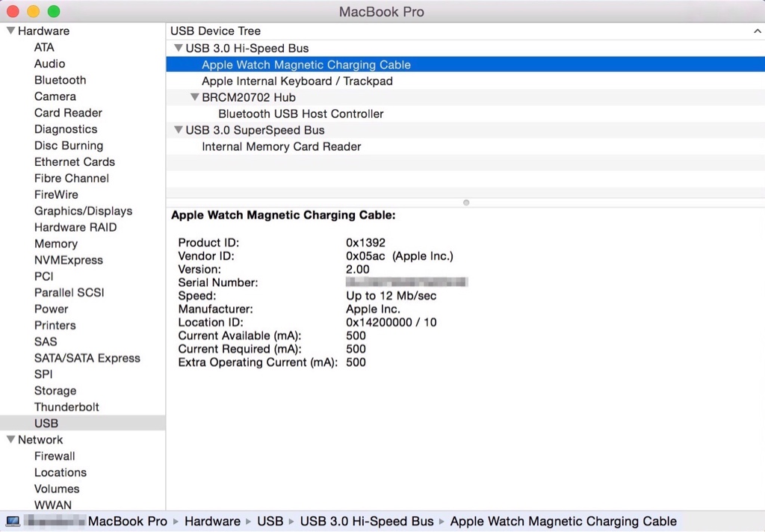Click the Vendor ID value 0x05ac
Viewport: 765px width, 532px height.
pos(365,256)
